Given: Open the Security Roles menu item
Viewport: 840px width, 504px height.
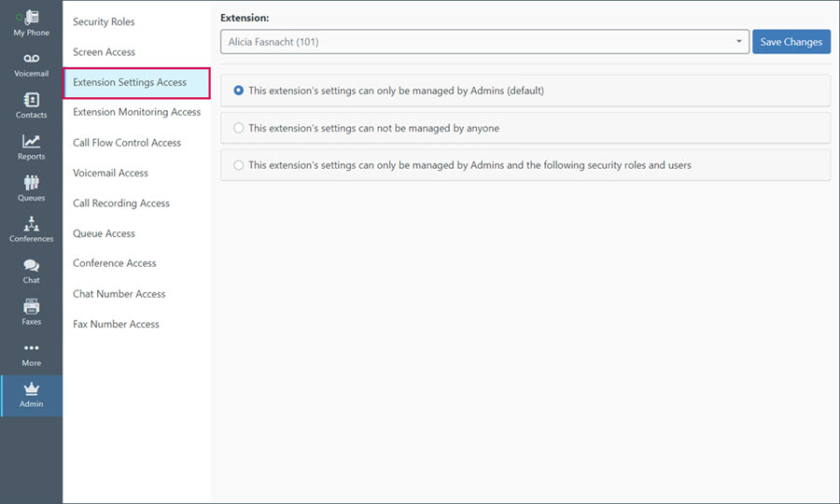Looking at the screenshot, I should (104, 22).
